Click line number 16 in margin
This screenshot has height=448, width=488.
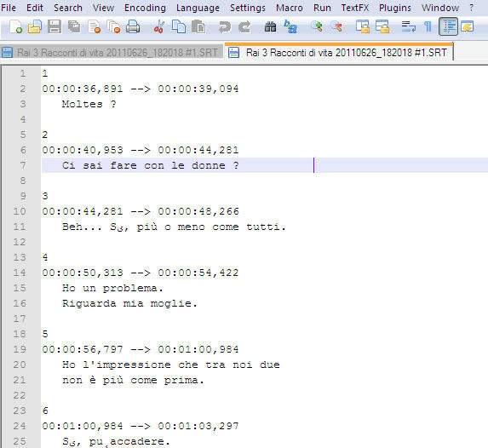pos(20,303)
